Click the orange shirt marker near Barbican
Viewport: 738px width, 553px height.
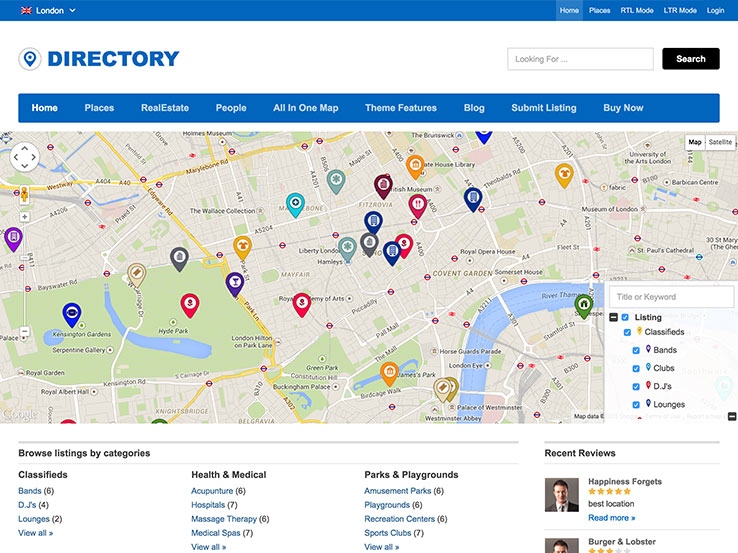tap(564, 175)
